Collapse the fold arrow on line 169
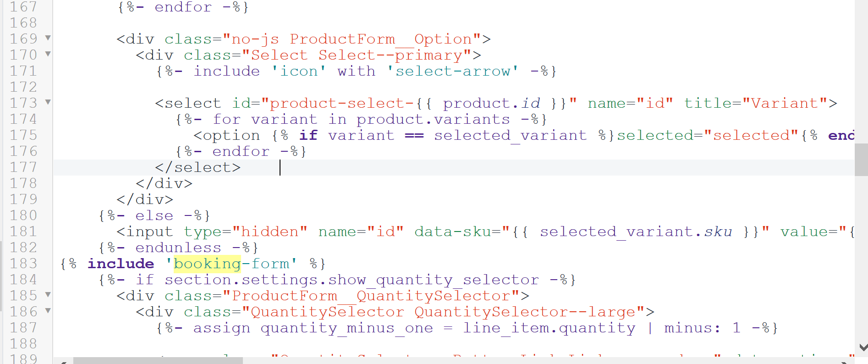868x364 pixels. pyautogui.click(x=48, y=38)
